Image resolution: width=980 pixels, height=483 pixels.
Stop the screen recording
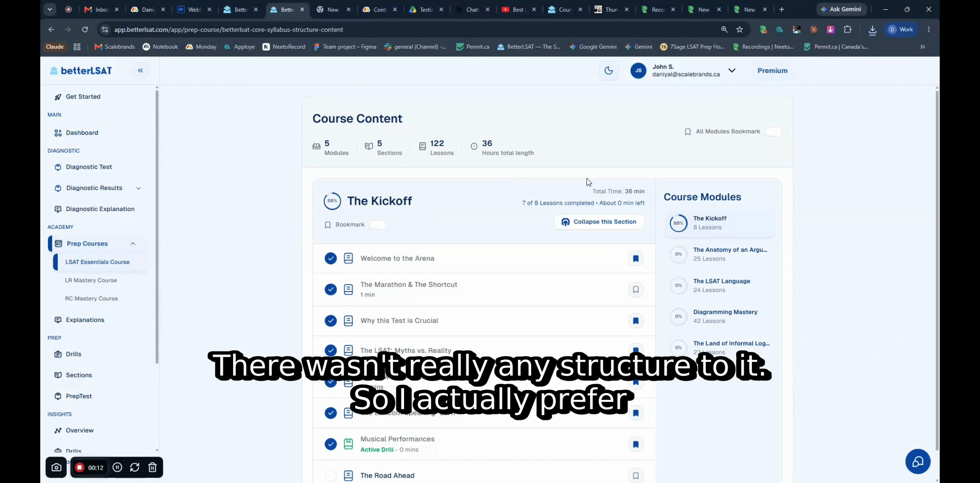pos(80,467)
